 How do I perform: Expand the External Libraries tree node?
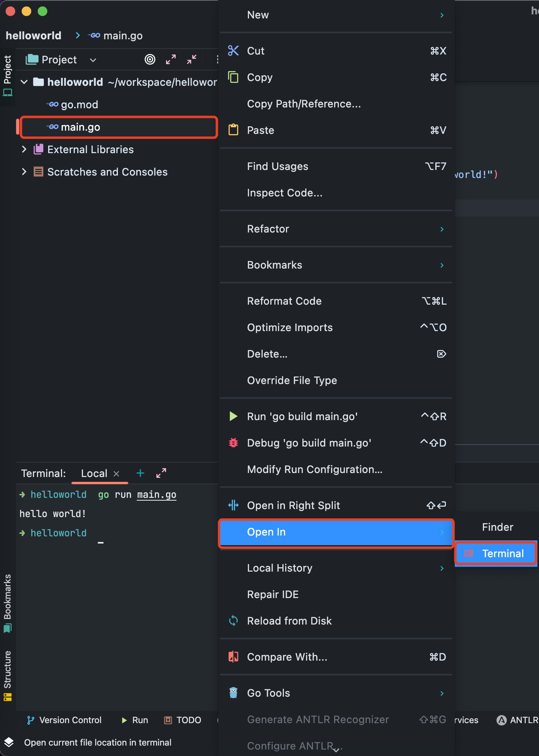tap(24, 150)
